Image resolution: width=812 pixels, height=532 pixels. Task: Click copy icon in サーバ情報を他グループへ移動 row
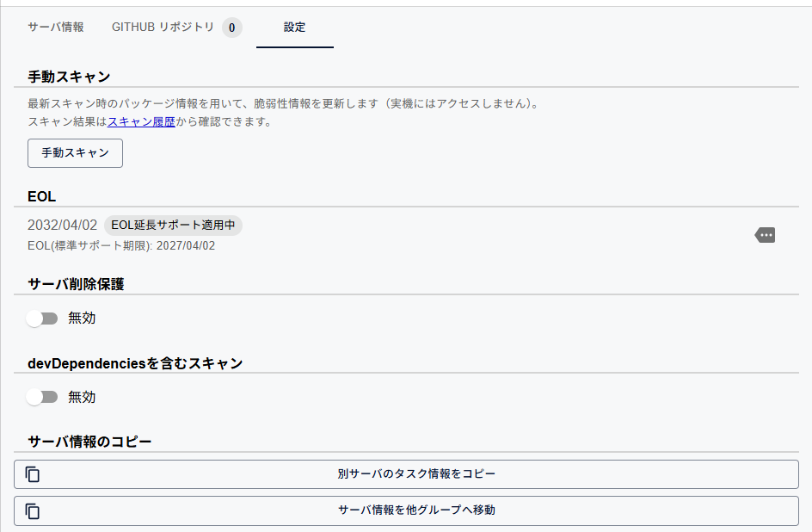pyautogui.click(x=33, y=510)
